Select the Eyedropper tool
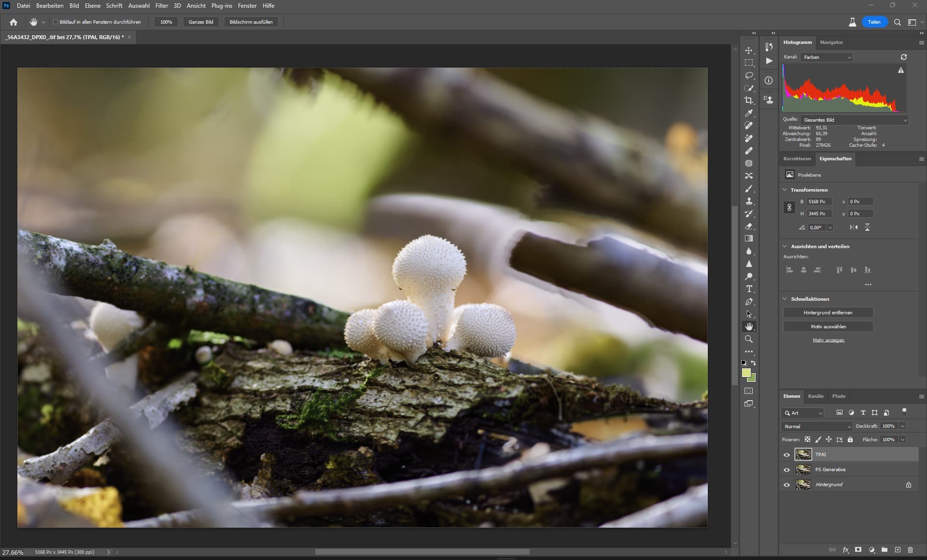 pos(749,113)
